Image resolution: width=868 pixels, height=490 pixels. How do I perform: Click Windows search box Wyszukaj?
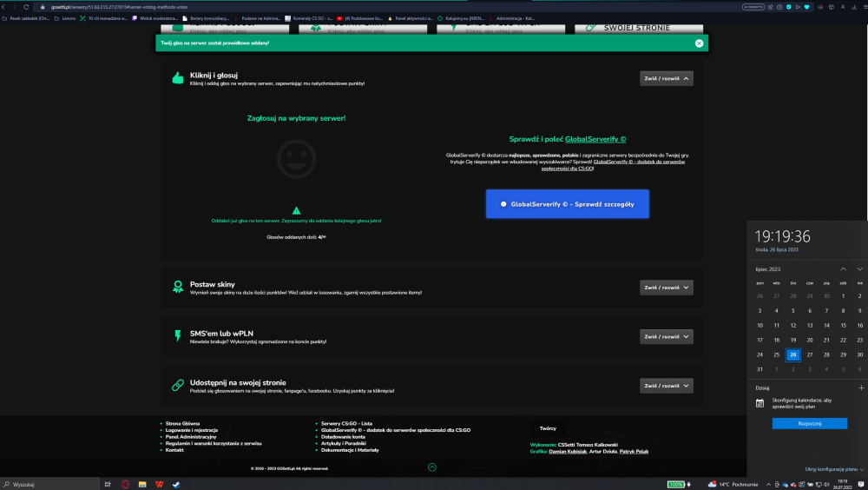pyautogui.click(x=49, y=485)
